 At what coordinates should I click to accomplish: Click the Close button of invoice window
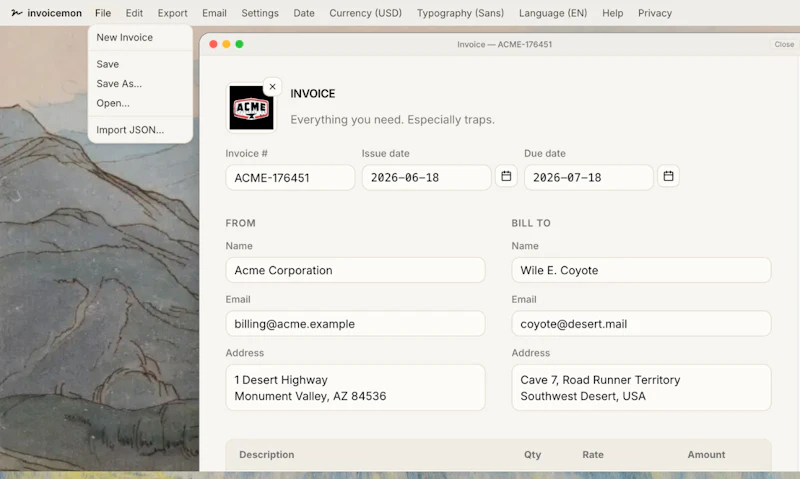(784, 44)
